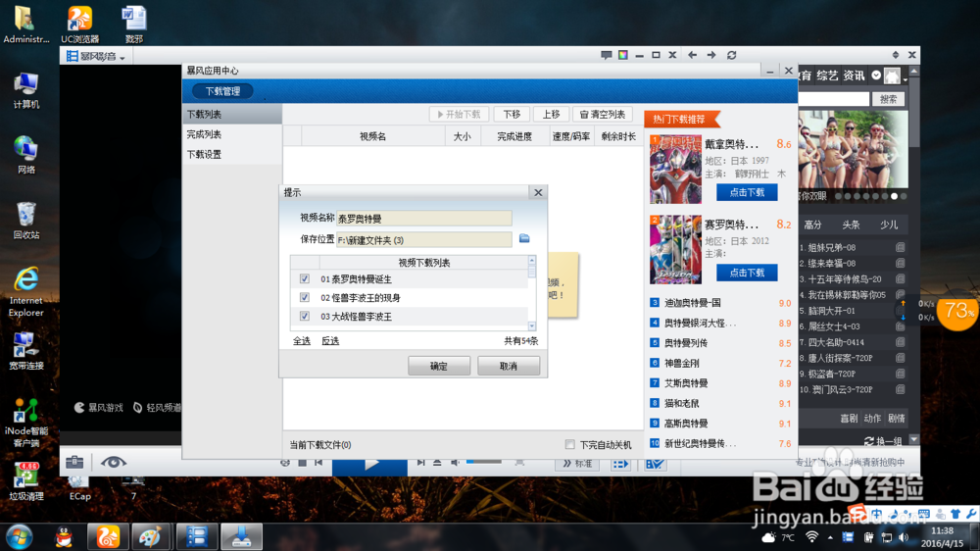Select the 下载列表 sidebar item
This screenshot has width=980, height=551.
(232, 115)
